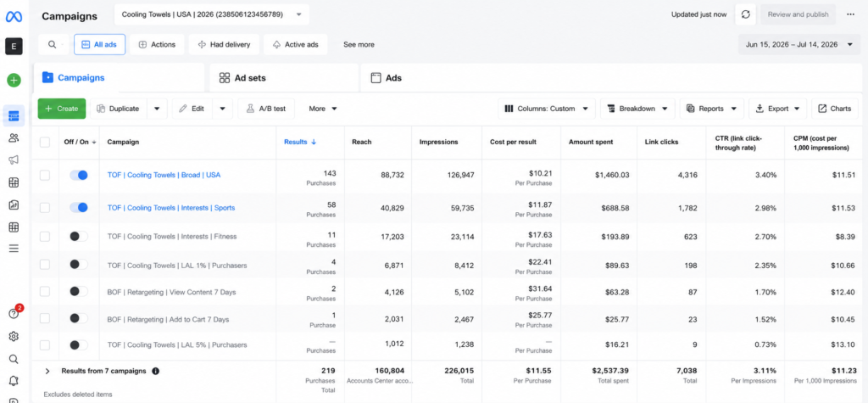Switch to the Ad sets tab
The height and width of the screenshot is (403, 868).
[284, 78]
